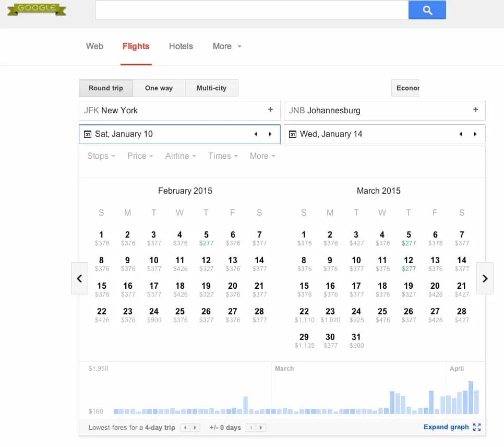Screen dimensions: 504x447
Task: Open the Times filter dropdown
Action: [222, 156]
